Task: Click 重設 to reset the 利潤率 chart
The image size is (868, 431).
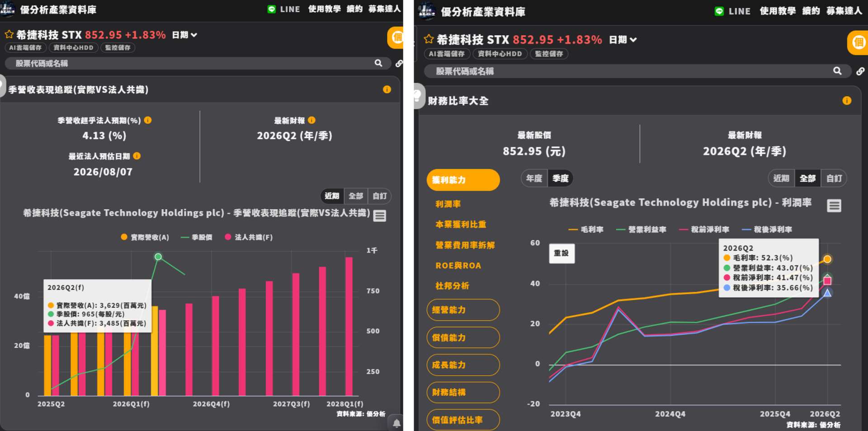Action: [x=561, y=253]
